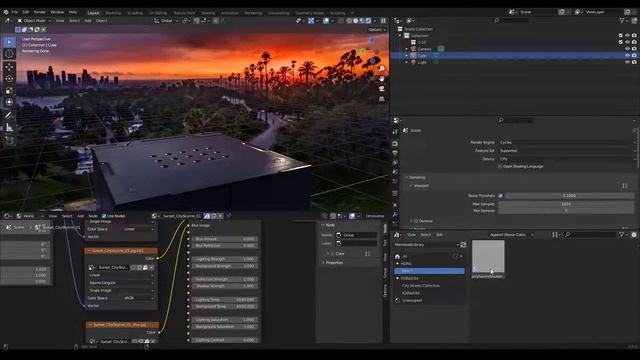Screen dimensions: 640x360
Task: Select the Measure tool
Action: pyautogui.click(x=9, y=128)
